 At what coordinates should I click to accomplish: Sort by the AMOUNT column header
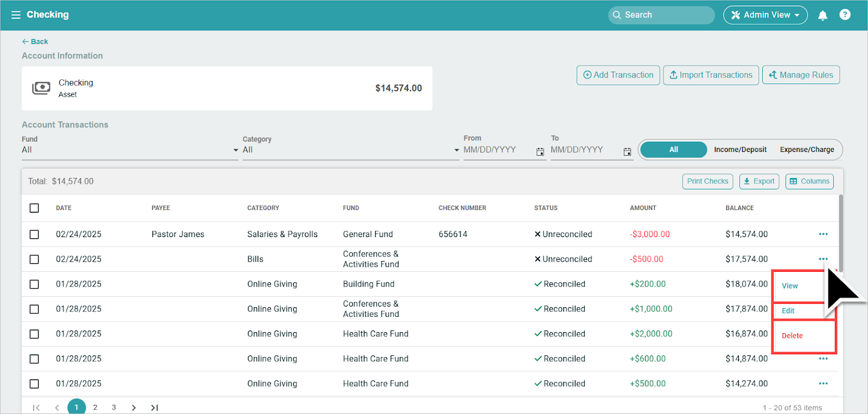point(643,208)
